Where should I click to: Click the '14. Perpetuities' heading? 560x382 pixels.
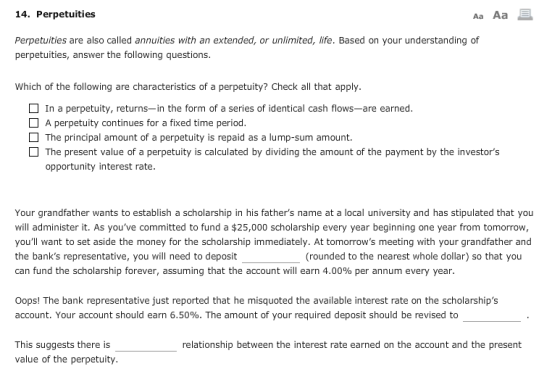click(x=55, y=14)
